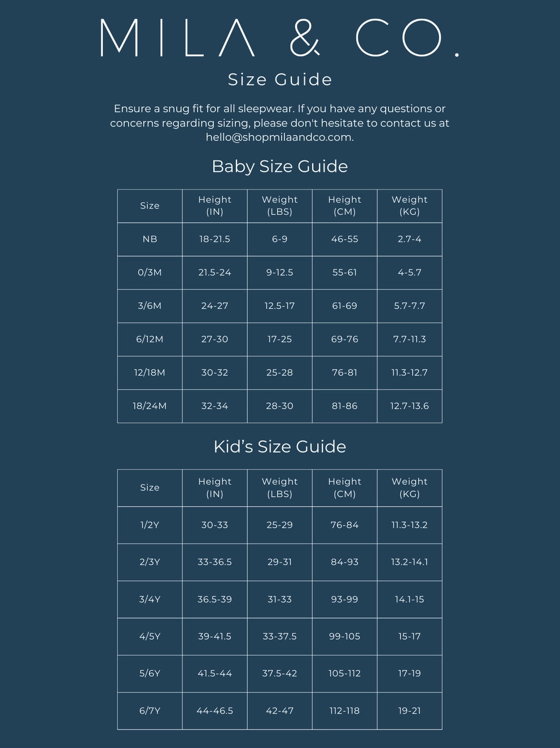Select the 6/7Y size cell

[150, 711]
